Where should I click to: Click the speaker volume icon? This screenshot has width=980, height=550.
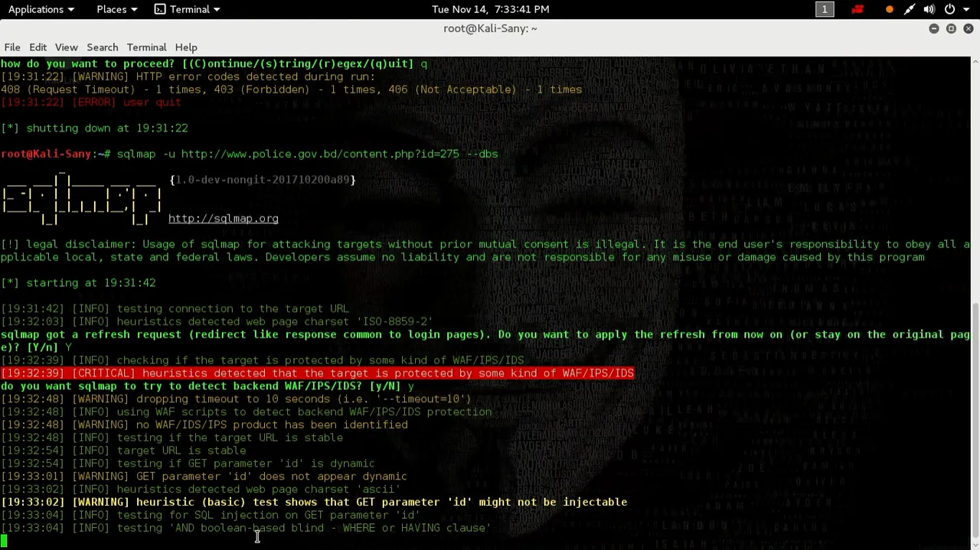929,9
